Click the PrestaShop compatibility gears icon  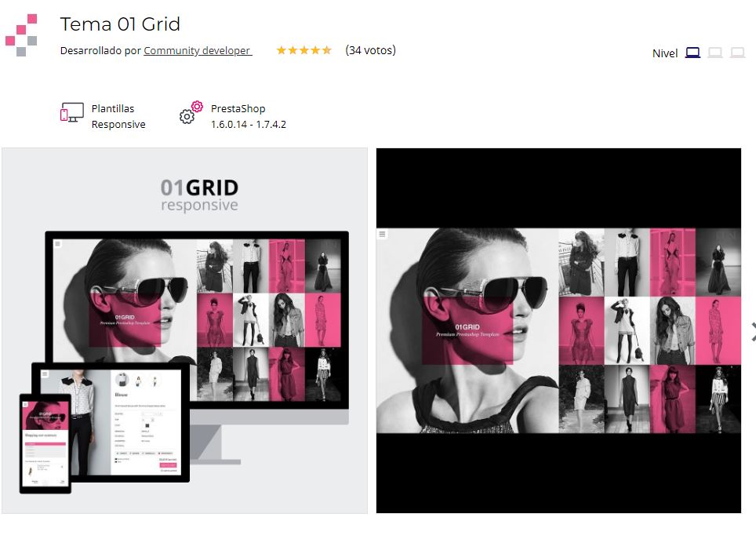click(191, 112)
